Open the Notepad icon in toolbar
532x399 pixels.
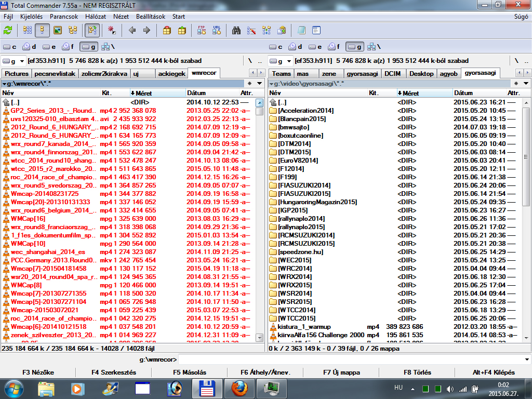tap(301, 31)
